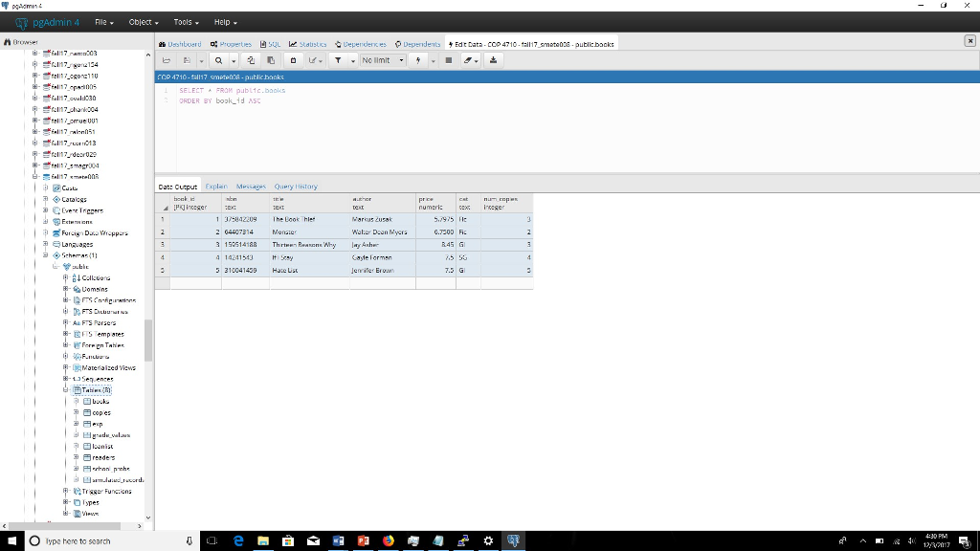Run the query with the lightning icon

pyautogui.click(x=418, y=60)
